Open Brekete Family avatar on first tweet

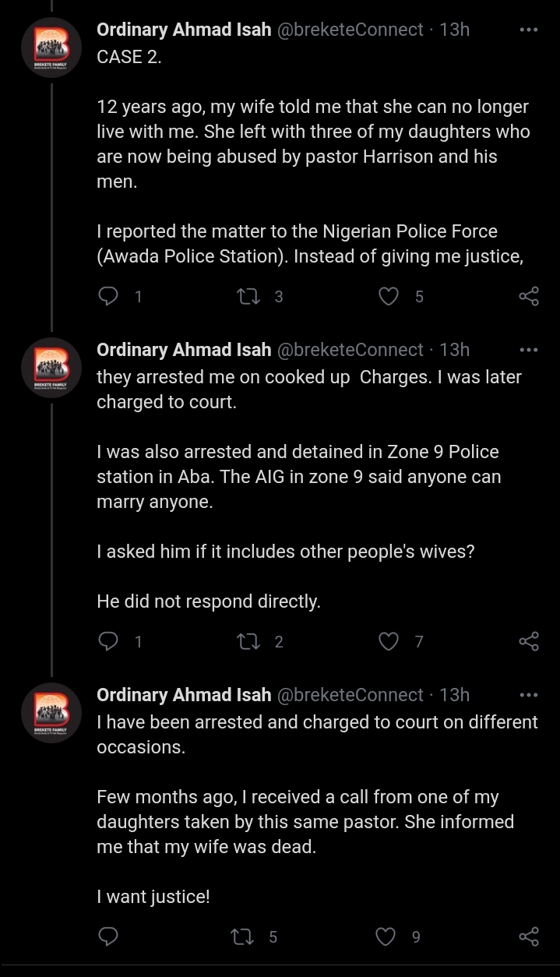[x=51, y=47]
